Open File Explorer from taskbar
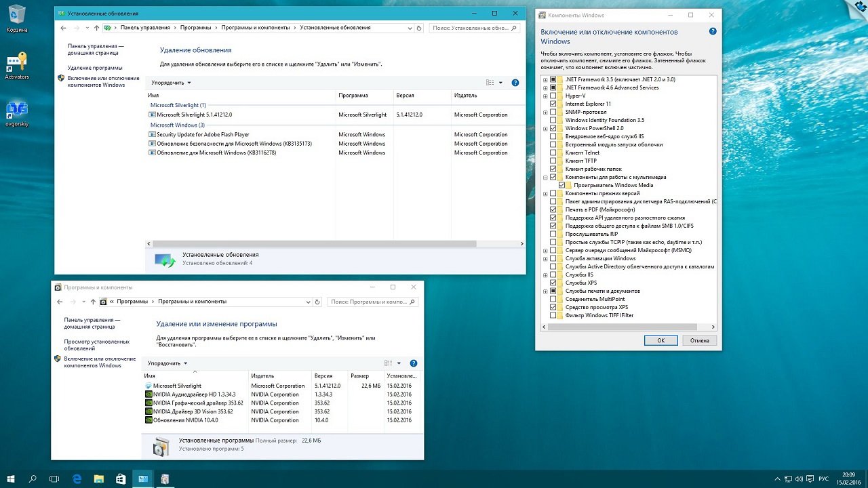 99,479
